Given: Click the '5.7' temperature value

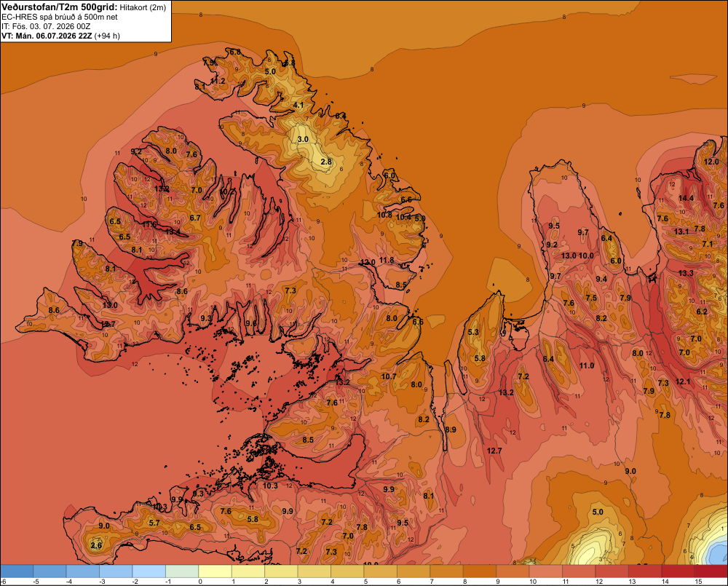Looking at the screenshot, I should 154,523.
